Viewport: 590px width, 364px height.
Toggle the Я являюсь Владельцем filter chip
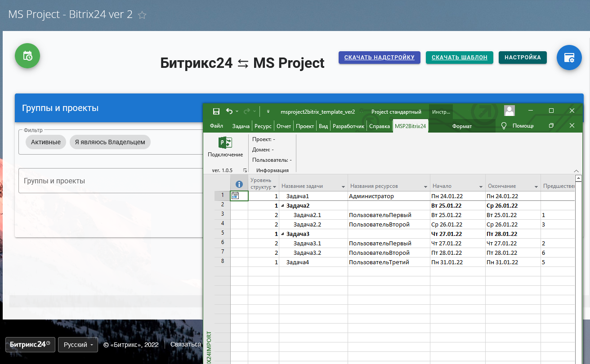pyautogui.click(x=110, y=142)
